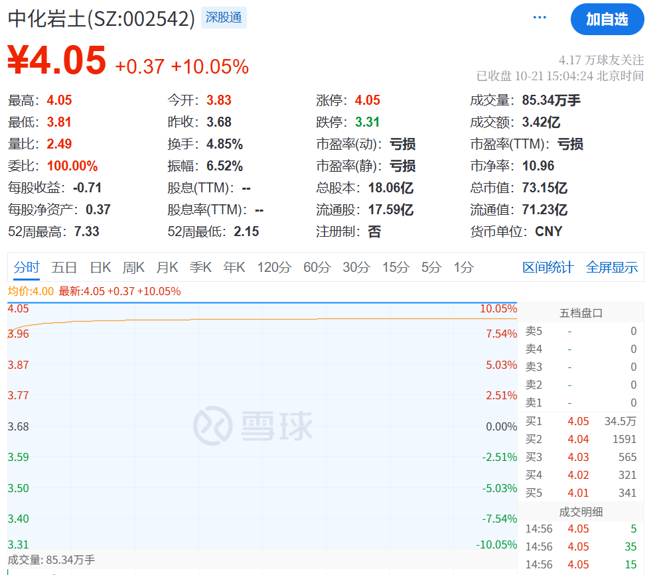Select the 15分 interval tab
This screenshot has height=575, width=667.
click(x=396, y=267)
